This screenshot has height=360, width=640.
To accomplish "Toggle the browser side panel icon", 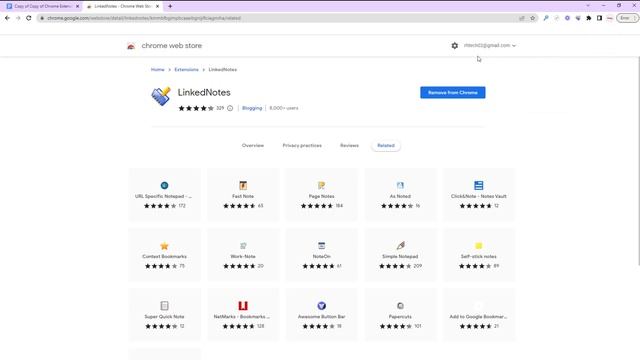I will click(599, 18).
